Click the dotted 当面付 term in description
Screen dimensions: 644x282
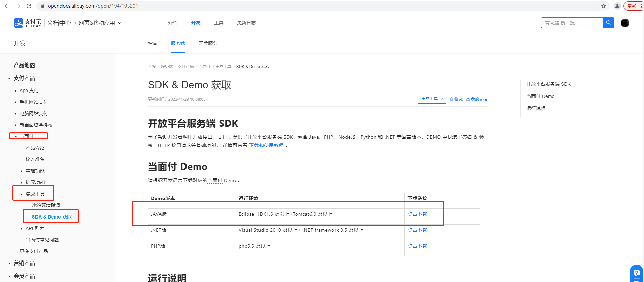pyautogui.click(x=215, y=180)
